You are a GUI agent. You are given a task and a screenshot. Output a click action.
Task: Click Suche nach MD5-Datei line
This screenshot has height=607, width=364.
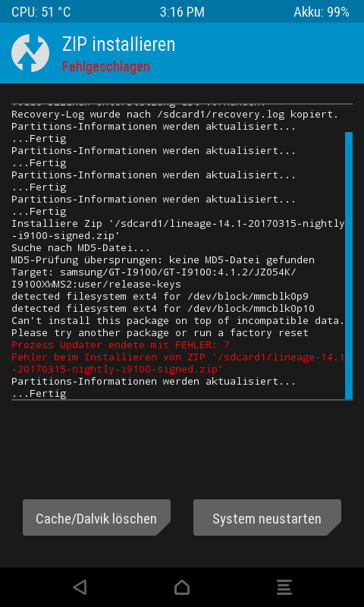pyautogui.click(x=81, y=248)
